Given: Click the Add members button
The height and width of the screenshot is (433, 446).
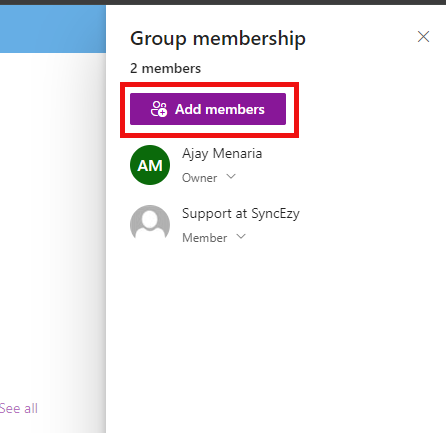Looking at the screenshot, I should coord(208,109).
